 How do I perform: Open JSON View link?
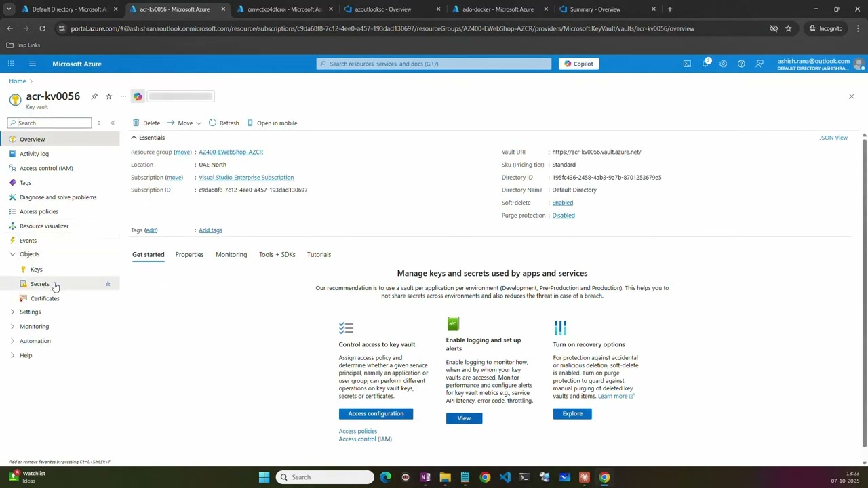pyautogui.click(x=833, y=138)
